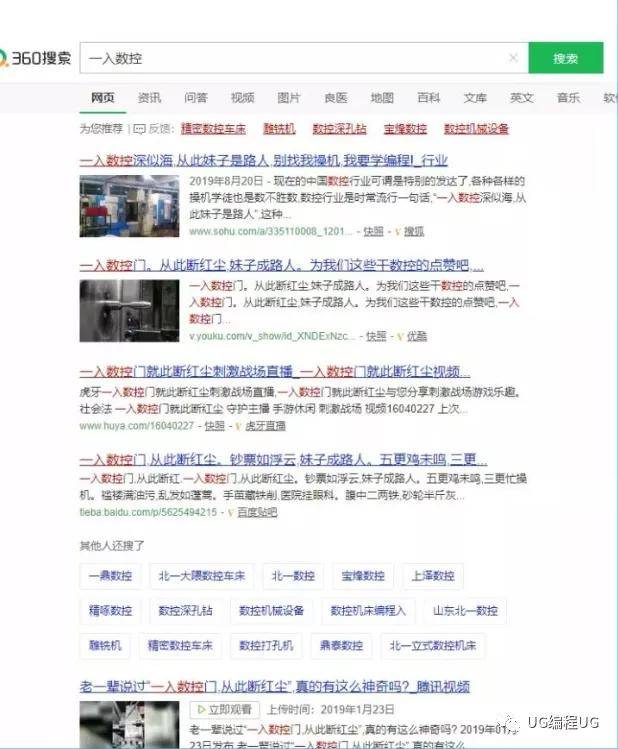Switch to the 地图 tab
This screenshot has height=749, width=618.
click(x=382, y=98)
